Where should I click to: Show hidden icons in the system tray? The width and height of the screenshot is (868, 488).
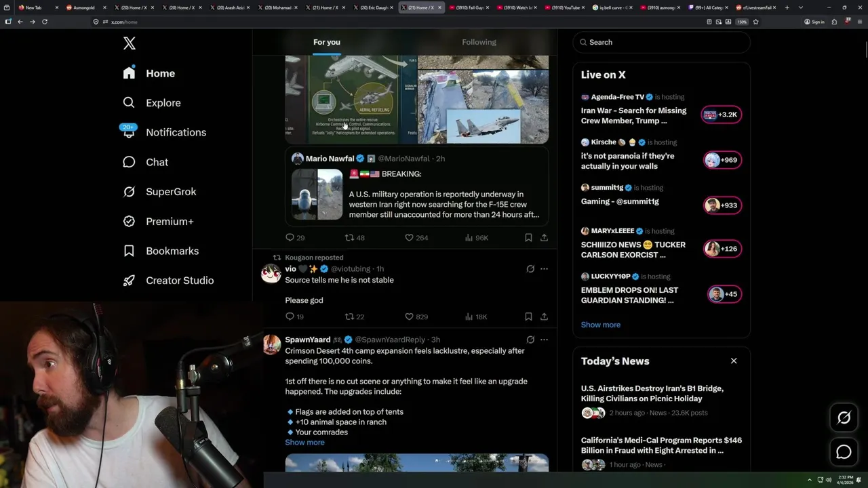pos(809,480)
